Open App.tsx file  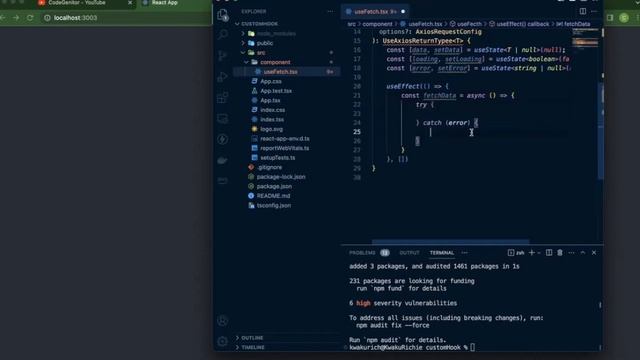coord(270,100)
